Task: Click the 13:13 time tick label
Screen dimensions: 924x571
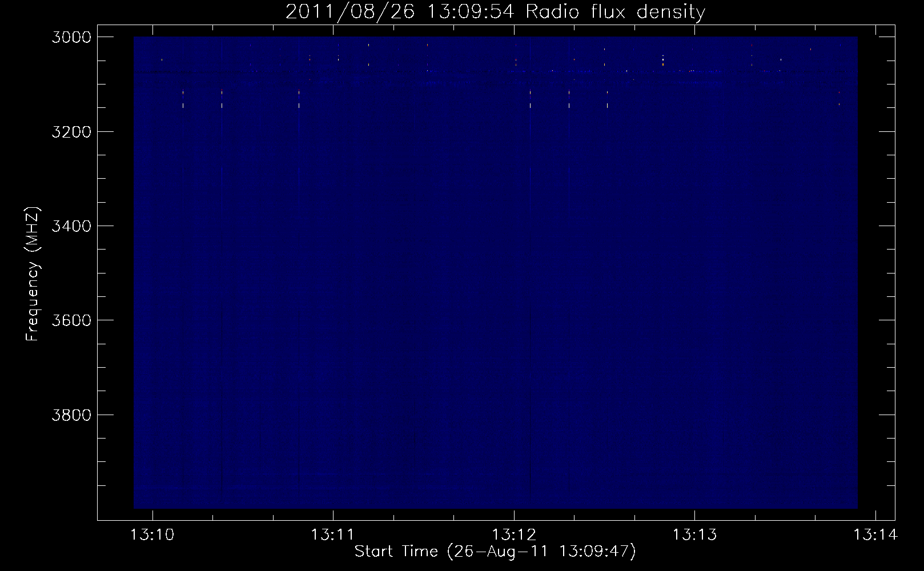Action: (694, 535)
